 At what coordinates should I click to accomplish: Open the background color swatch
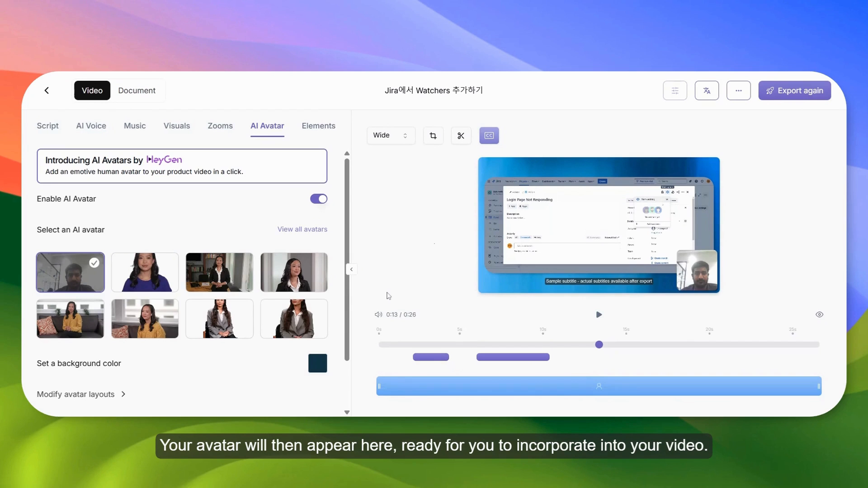[x=317, y=363]
